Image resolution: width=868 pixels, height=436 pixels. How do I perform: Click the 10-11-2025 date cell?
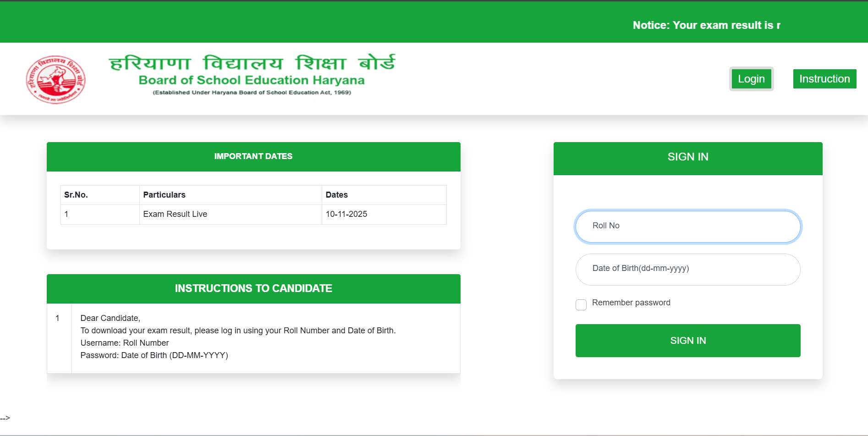(346, 214)
